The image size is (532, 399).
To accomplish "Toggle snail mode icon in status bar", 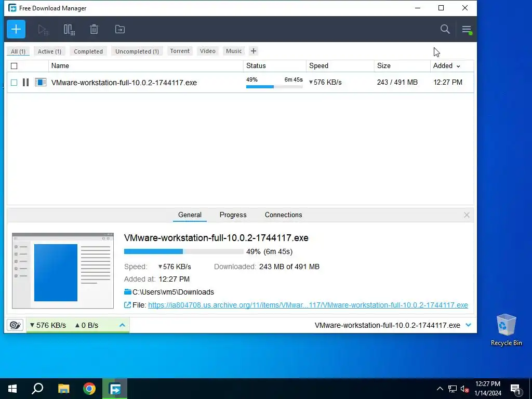I will pos(15,325).
